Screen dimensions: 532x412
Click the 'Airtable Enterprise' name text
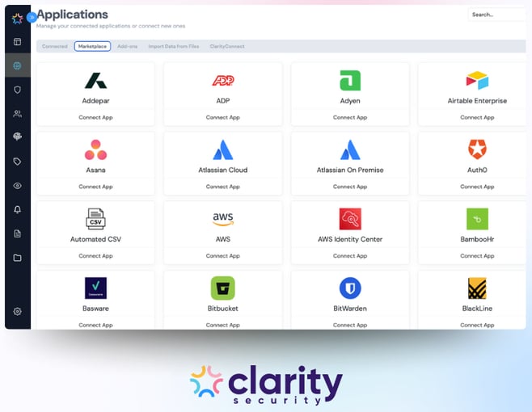click(477, 101)
